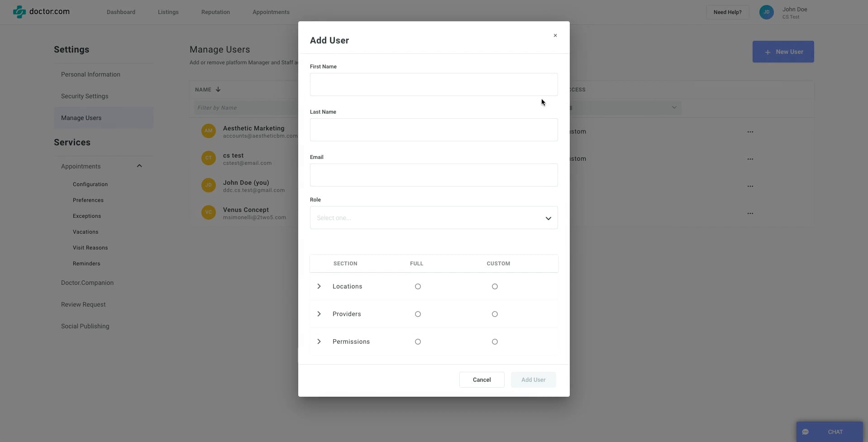
Task: Click the CT avatar for cs test
Action: tap(208, 158)
